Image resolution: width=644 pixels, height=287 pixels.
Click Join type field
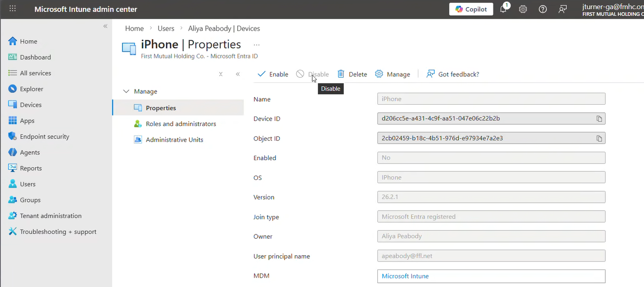491,217
